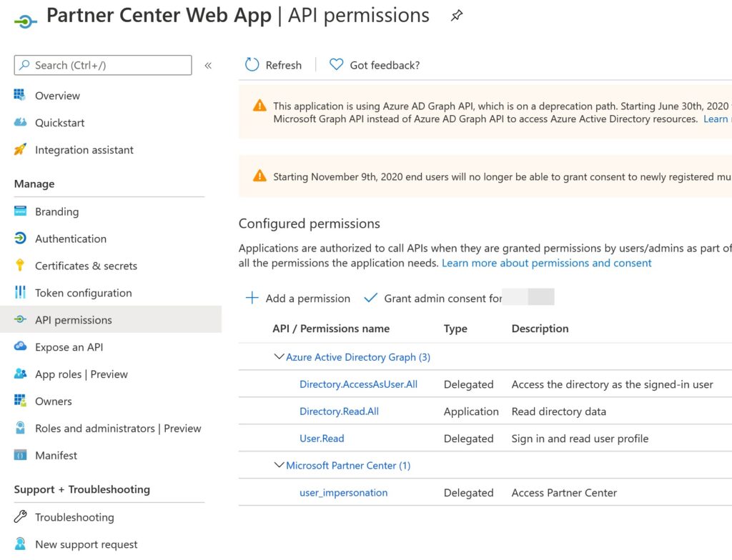This screenshot has width=732, height=560.
Task: Click the Owners grid icon
Action: tap(20, 401)
